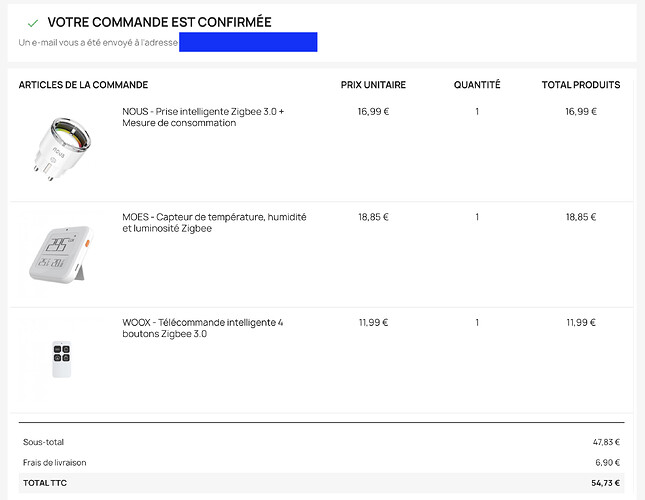Click the 16,99 € unit price of NOUS plug
Screen dimensions: 645x500
(373, 112)
